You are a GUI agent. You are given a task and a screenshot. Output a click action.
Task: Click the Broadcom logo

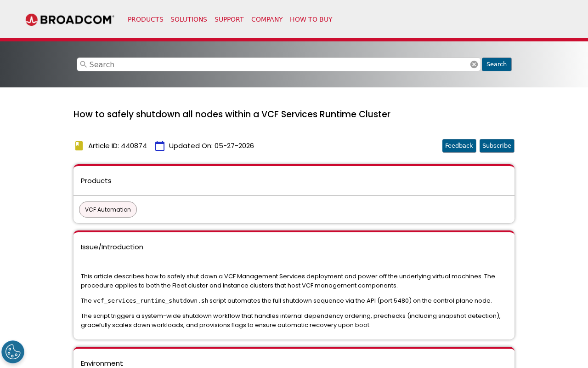click(x=70, y=20)
